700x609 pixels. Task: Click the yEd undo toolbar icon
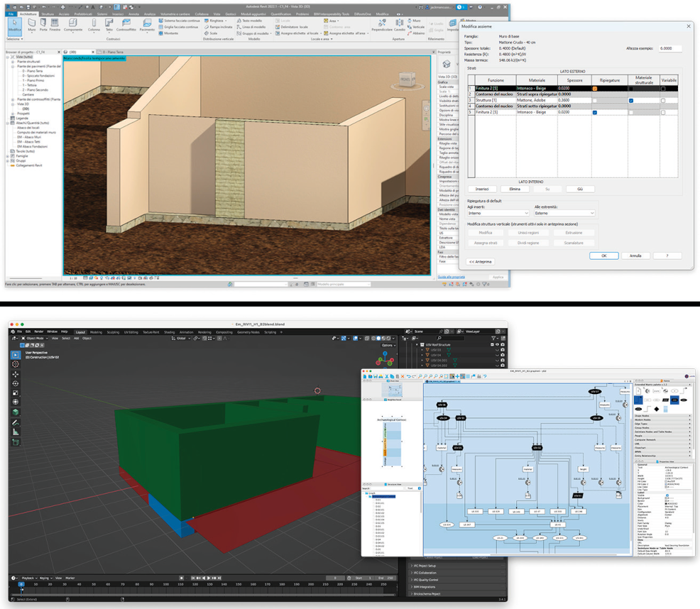point(408,376)
